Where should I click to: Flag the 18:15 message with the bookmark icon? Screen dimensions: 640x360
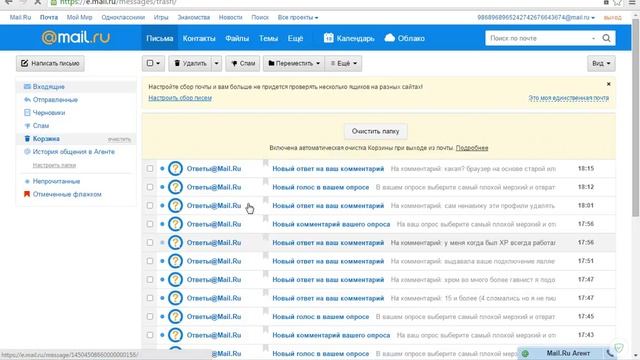[x=265, y=163]
